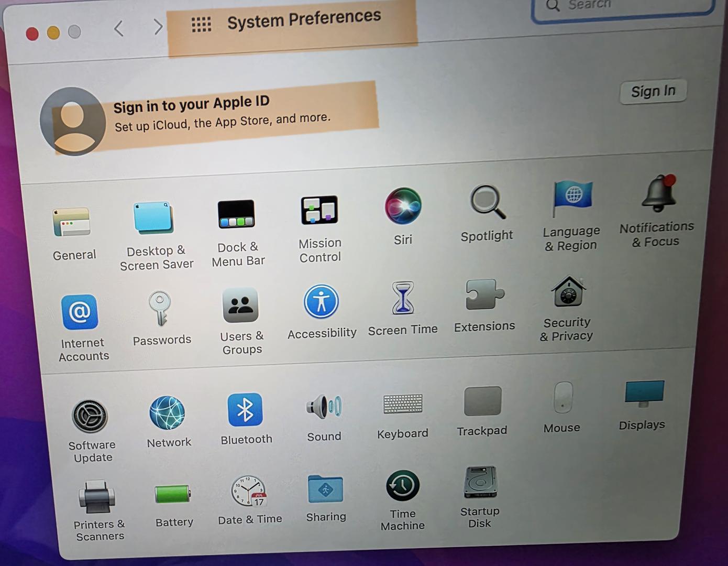Minimize the System Preferences window
This screenshot has height=566, width=728.
click(x=53, y=32)
